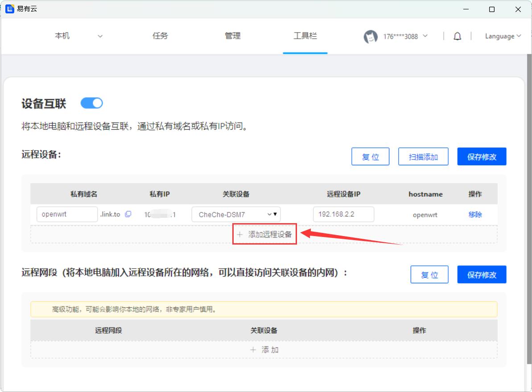
Task: Click the plus icon in 远程网段 table
Action: (253, 350)
